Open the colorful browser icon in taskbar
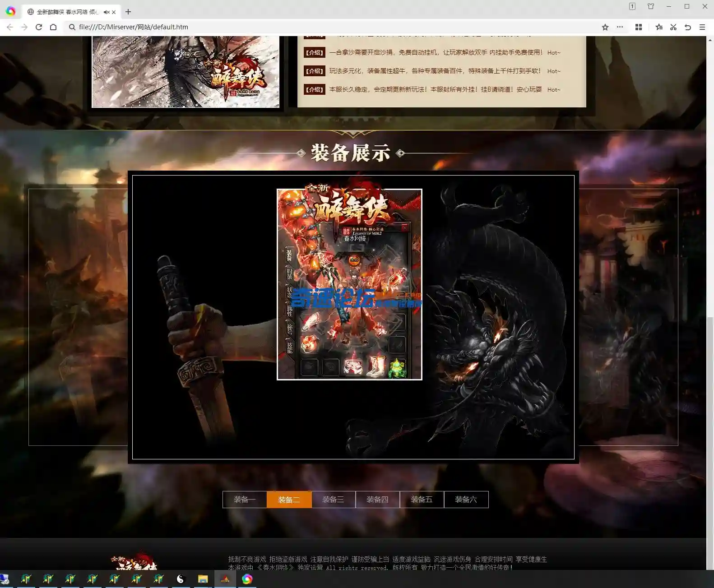 247,579
